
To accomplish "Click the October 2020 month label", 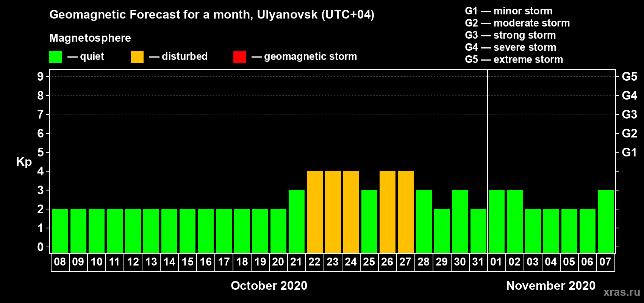I will click(x=269, y=286).
